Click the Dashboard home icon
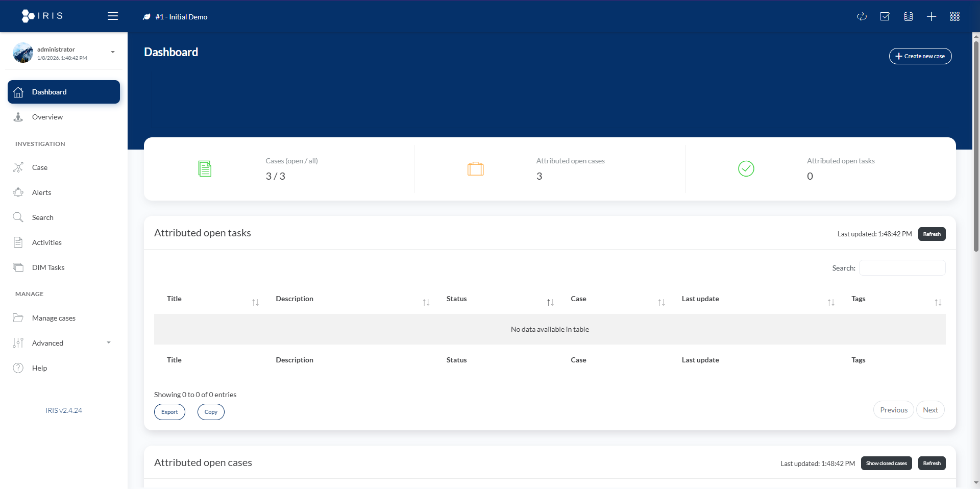 click(18, 92)
